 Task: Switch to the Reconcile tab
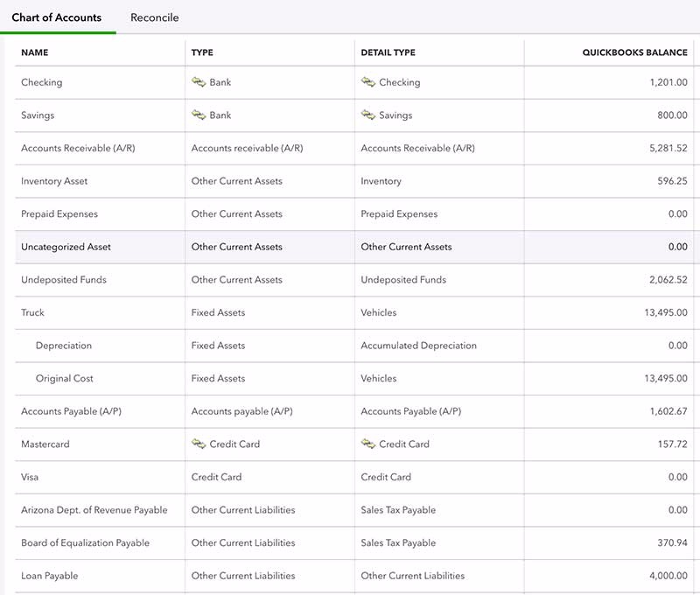[155, 17]
